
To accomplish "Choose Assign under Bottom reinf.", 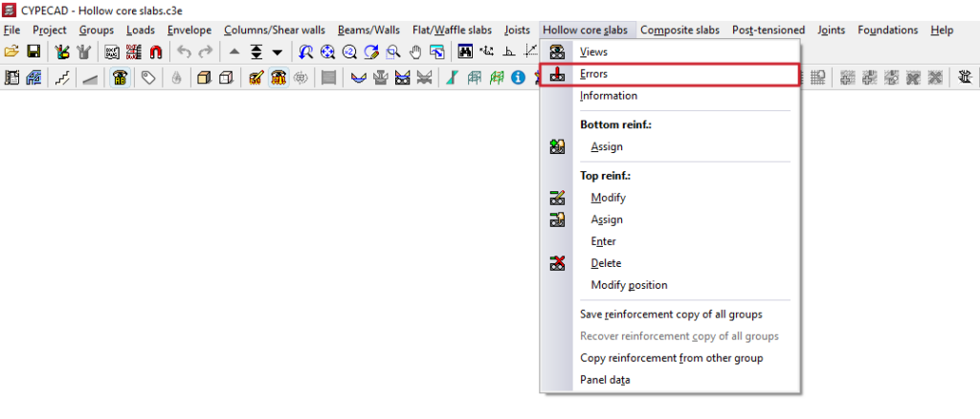I will 670,146.
